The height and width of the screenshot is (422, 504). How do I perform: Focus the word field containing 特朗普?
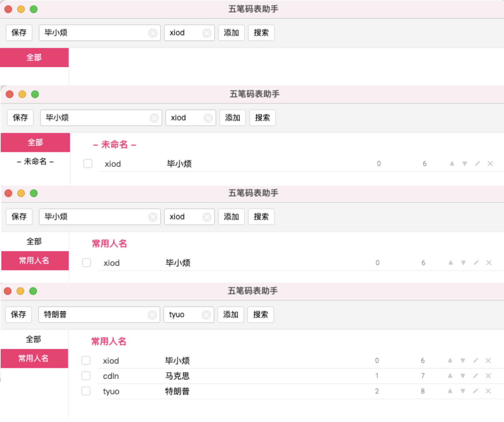coord(99,315)
